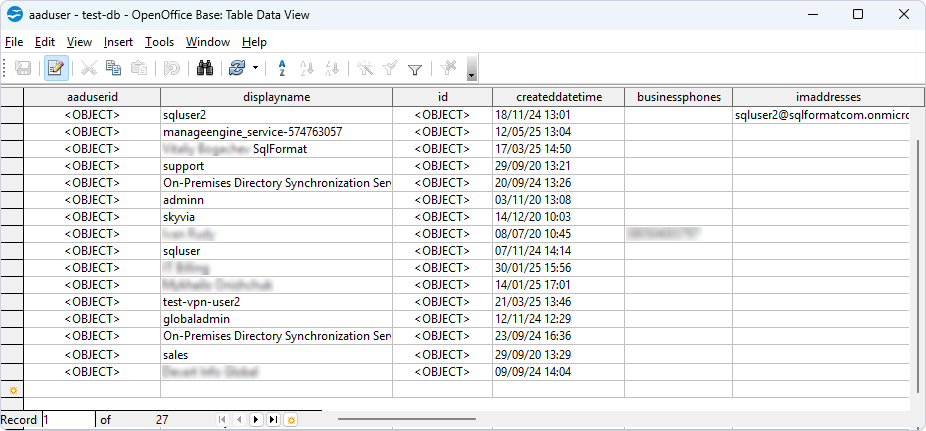This screenshot has height=431, width=926.
Task: Select the aaduserid column header
Action: click(92, 97)
